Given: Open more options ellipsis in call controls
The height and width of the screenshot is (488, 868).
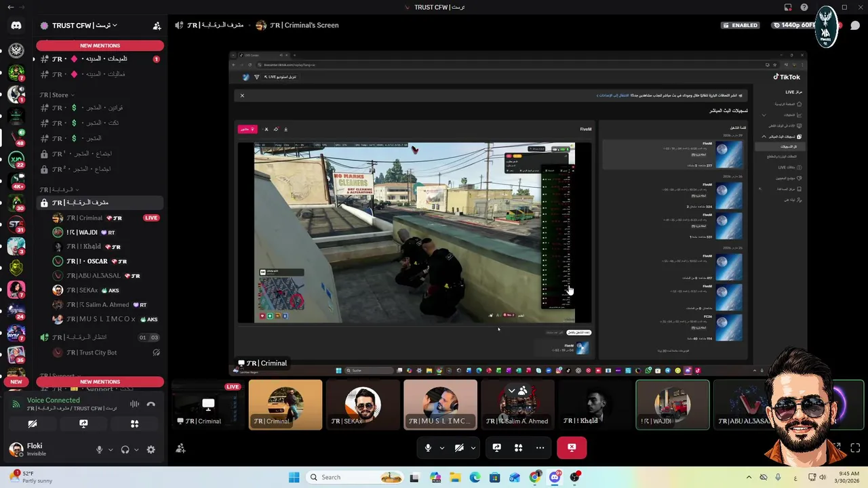Looking at the screenshot, I should [x=540, y=447].
